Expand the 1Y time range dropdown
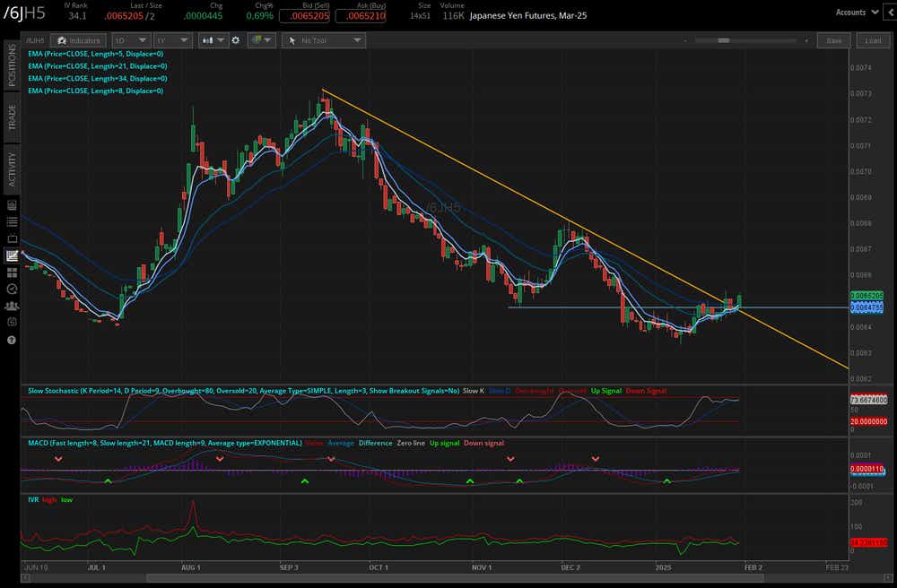Screen dimensions: 897x588 click(172, 40)
